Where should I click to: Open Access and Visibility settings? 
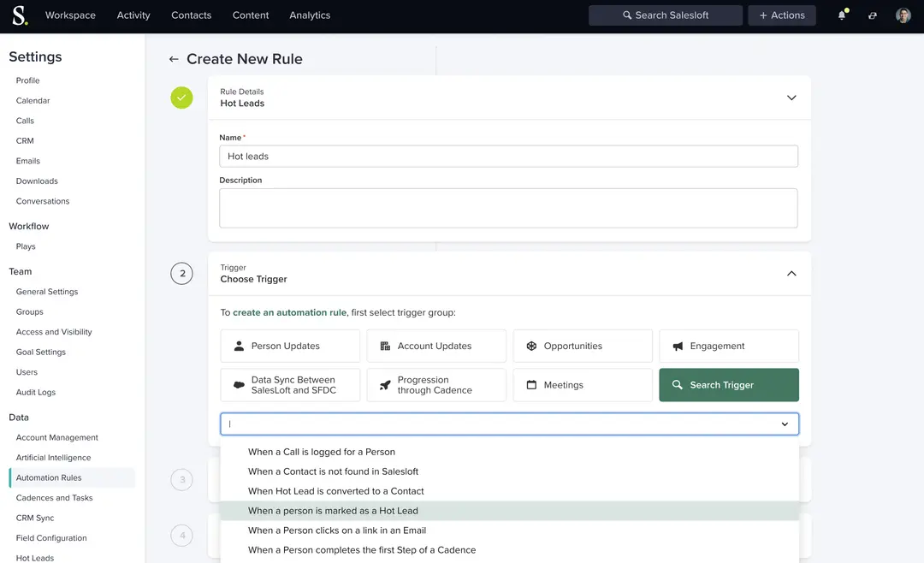click(54, 332)
